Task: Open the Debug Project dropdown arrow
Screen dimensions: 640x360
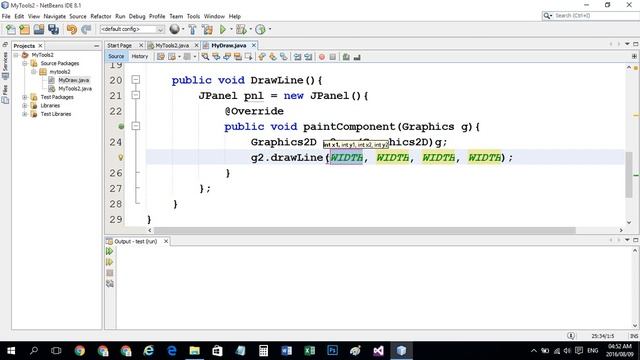Action: click(x=250, y=29)
